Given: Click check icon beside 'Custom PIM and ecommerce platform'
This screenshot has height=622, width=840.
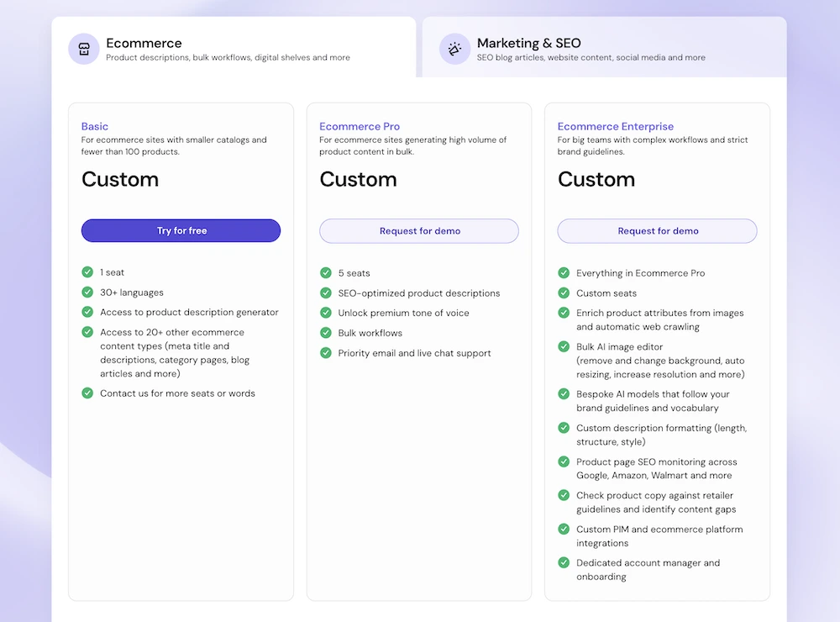Looking at the screenshot, I should 564,530.
